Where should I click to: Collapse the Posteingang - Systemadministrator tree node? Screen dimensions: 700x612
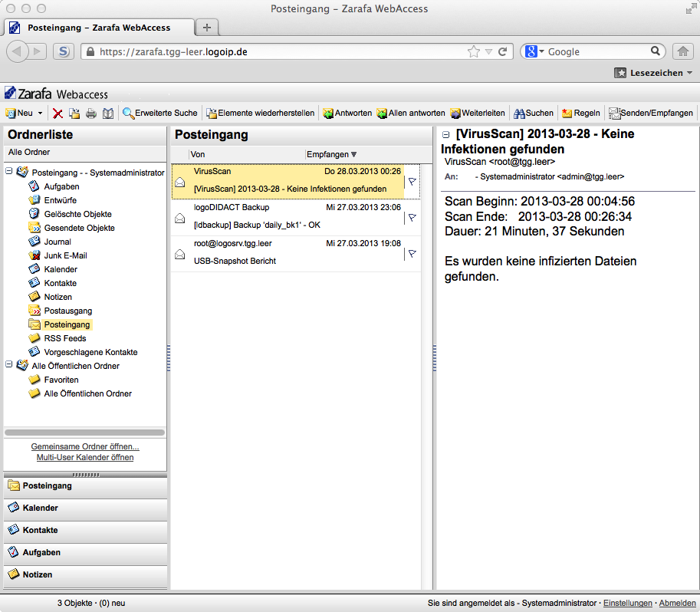pyautogui.click(x=9, y=171)
